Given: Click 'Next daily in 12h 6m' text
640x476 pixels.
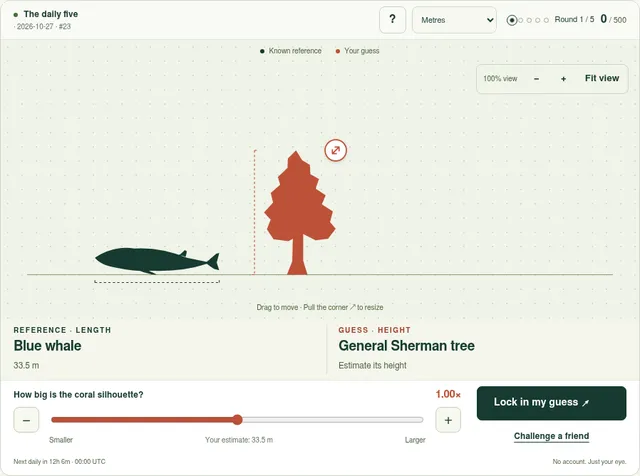Looking at the screenshot, I should tap(59, 462).
